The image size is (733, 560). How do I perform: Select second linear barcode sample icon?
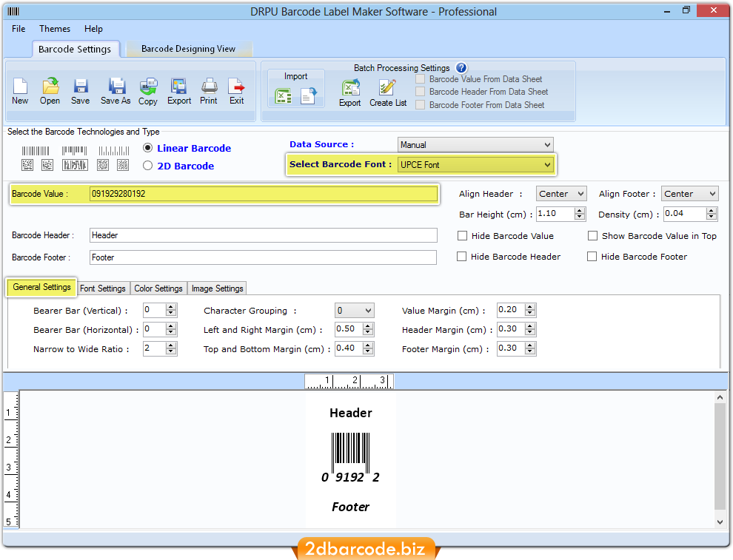(x=74, y=151)
